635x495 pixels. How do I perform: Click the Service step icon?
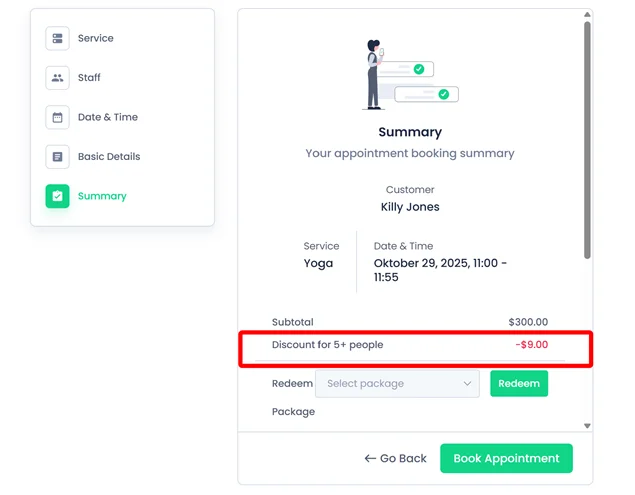57,38
